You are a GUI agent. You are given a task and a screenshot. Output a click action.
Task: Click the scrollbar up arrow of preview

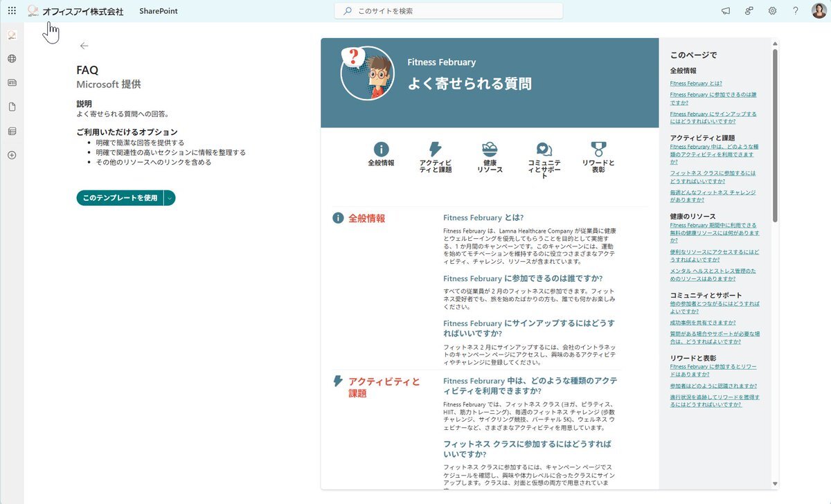(775, 42)
